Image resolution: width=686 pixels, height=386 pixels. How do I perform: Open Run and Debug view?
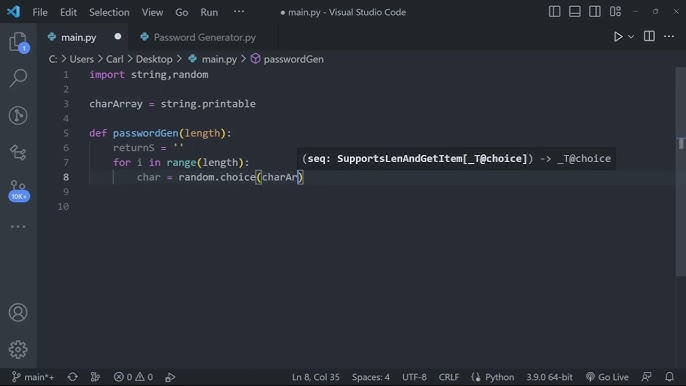(18, 153)
